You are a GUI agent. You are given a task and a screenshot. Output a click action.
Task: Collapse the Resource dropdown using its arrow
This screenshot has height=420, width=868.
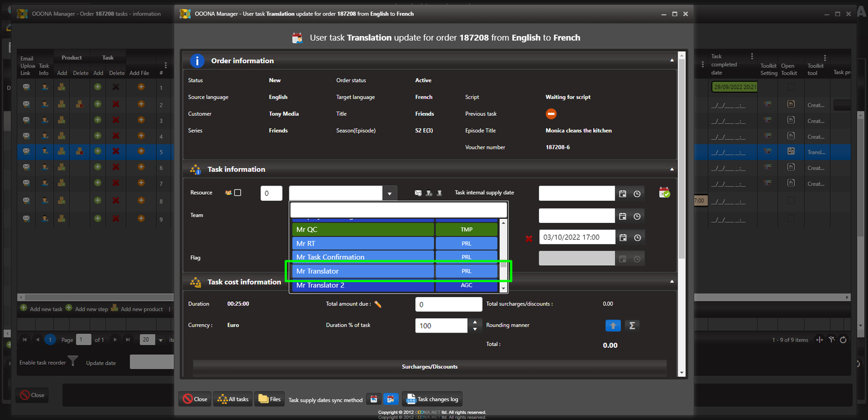(390, 193)
